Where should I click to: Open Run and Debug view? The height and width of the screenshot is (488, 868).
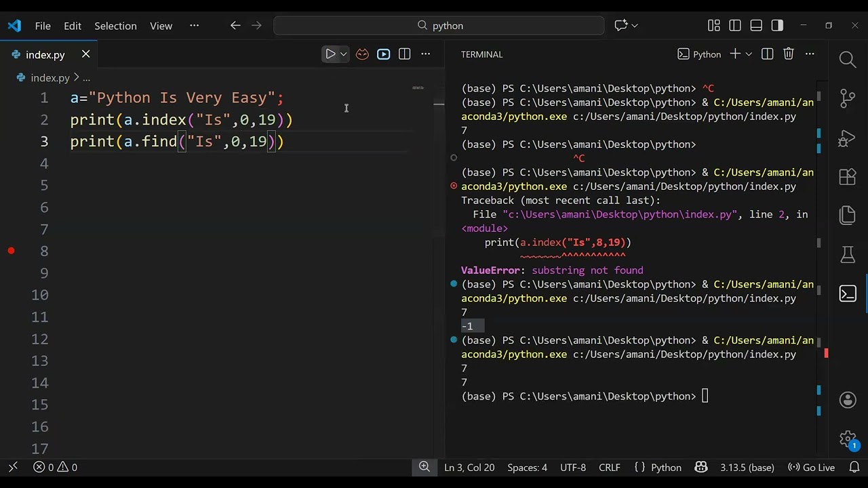(848, 138)
